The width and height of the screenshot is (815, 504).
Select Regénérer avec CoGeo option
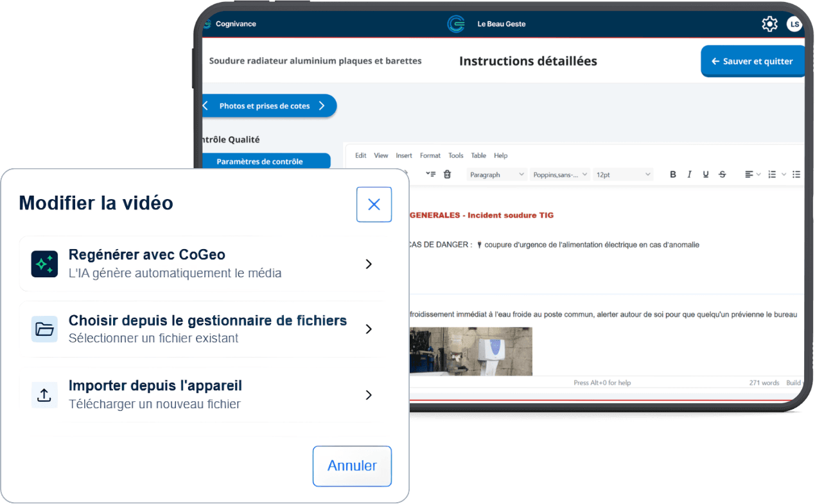click(x=202, y=264)
